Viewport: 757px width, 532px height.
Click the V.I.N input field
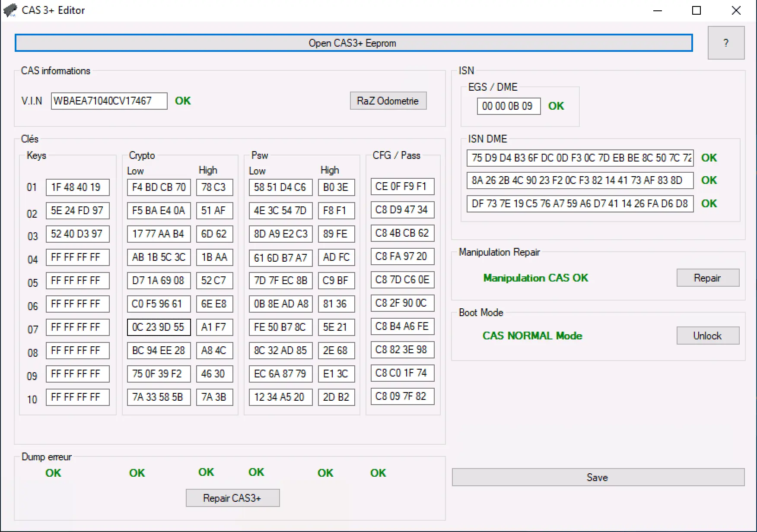[x=109, y=101]
